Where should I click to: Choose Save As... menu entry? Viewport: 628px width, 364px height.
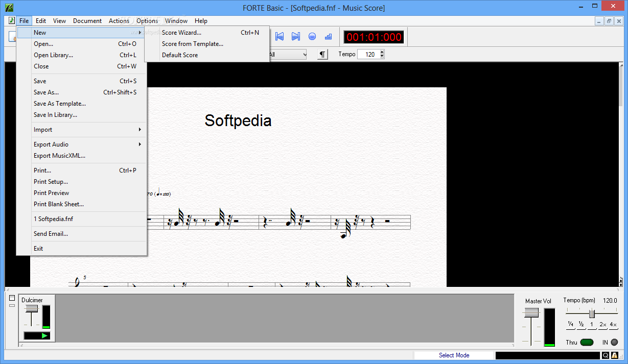[82, 92]
